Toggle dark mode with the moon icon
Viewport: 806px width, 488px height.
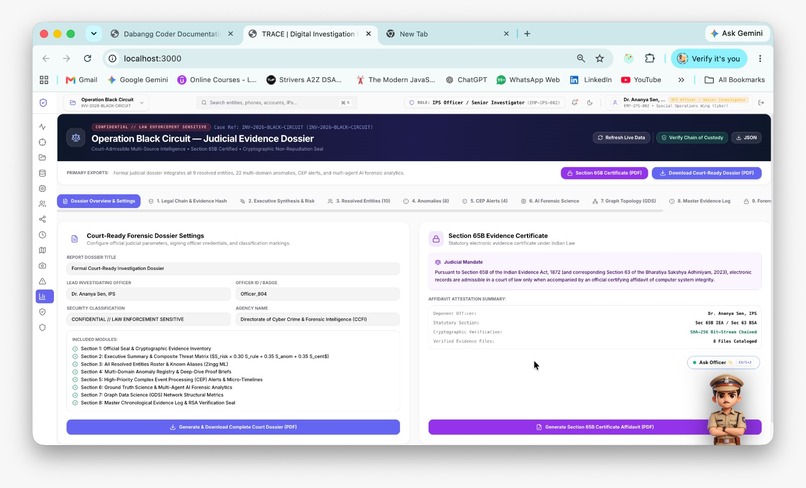(x=590, y=102)
